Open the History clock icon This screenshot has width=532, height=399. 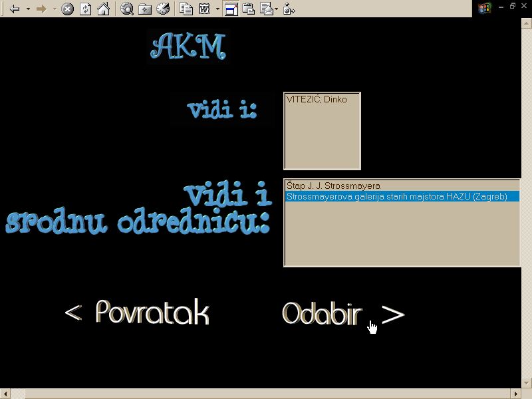(162, 9)
